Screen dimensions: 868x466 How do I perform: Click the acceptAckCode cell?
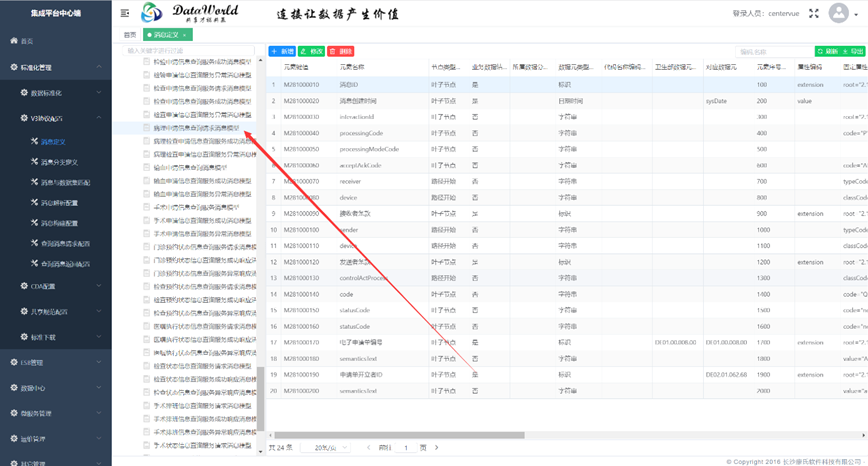[360, 165]
